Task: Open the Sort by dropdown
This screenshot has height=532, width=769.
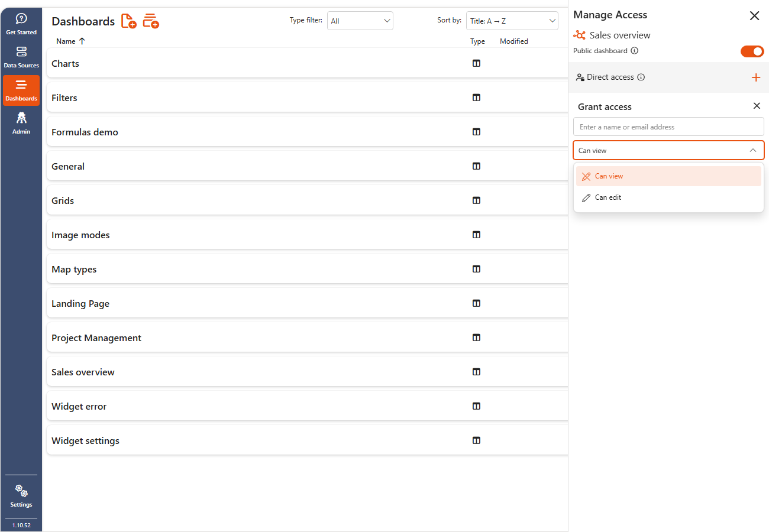Action: (x=512, y=21)
